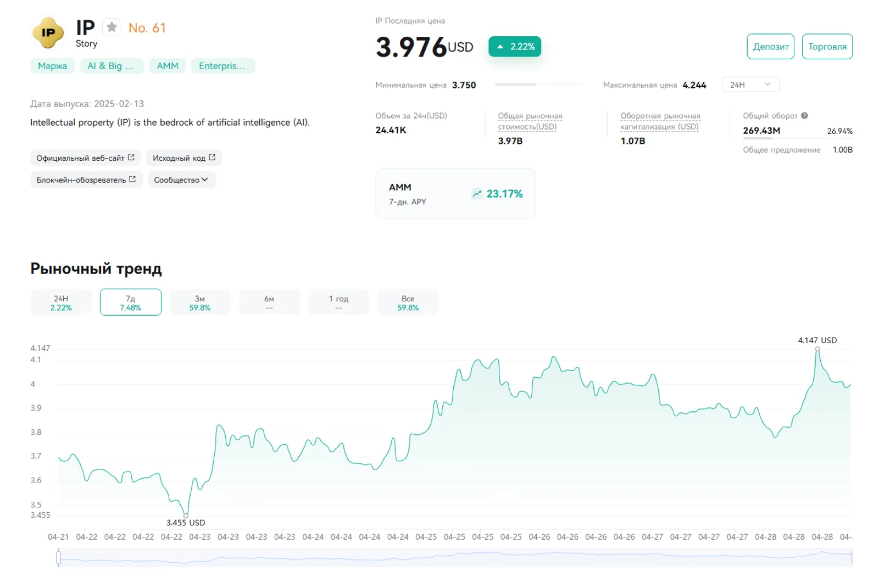Image resolution: width=879 pixels, height=588 pixels.
Task: Select the 24H market trend range
Action: coord(61,303)
